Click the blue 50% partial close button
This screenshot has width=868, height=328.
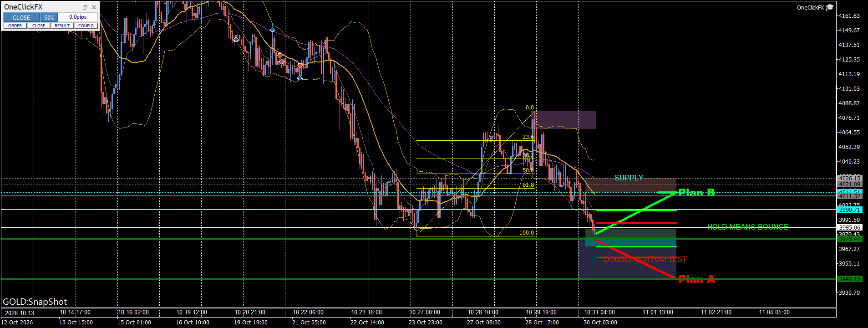pyautogui.click(x=49, y=17)
